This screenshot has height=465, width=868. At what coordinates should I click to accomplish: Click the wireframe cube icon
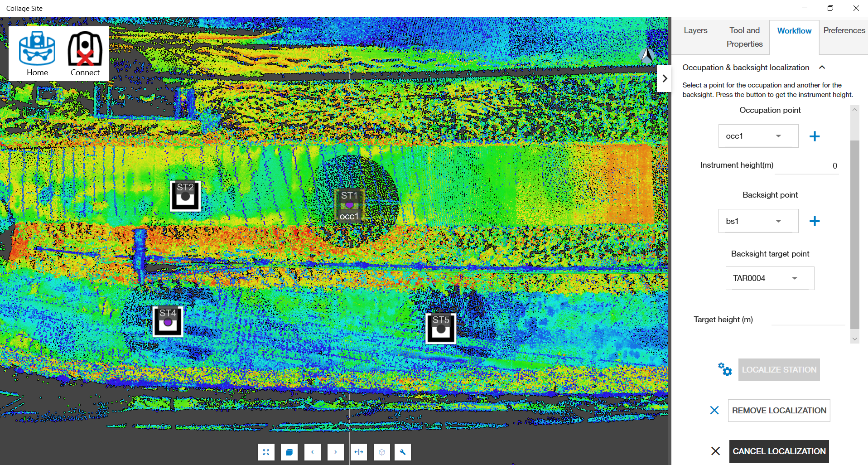pyautogui.click(x=381, y=452)
